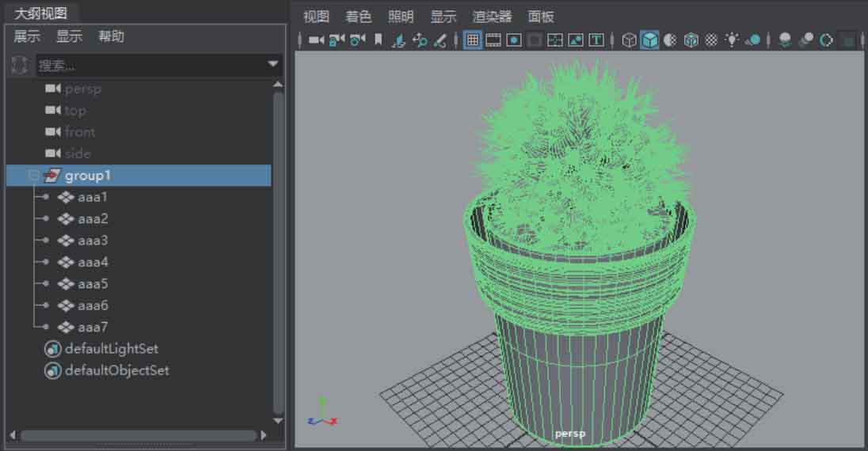Toggle the Safe Title overlay icon
Image resolution: width=868 pixels, height=451 pixels.
pos(596,40)
